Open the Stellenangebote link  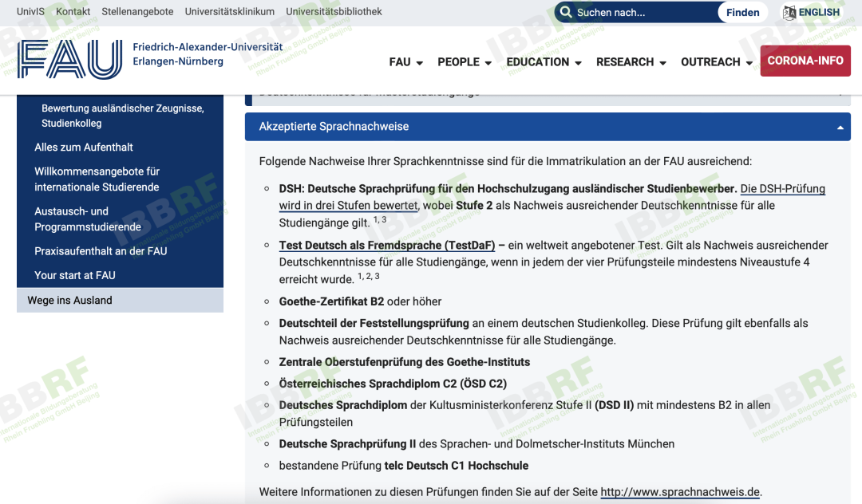coord(137,11)
